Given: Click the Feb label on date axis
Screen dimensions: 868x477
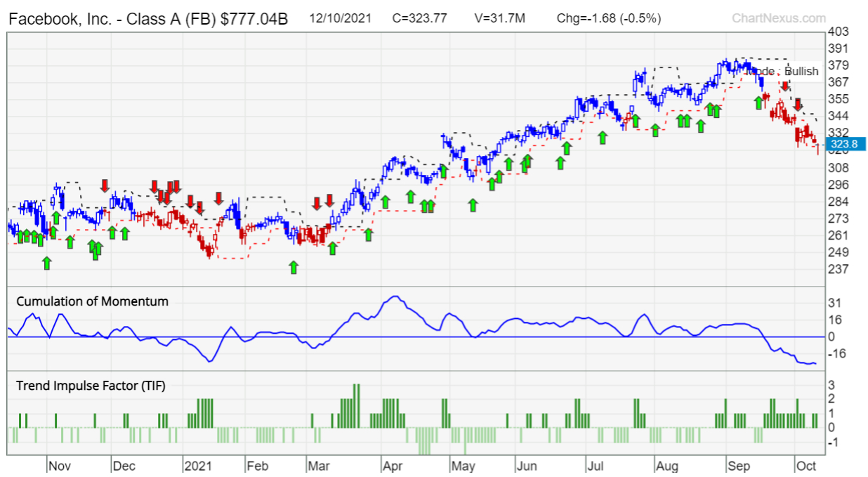Looking at the screenshot, I should coord(258,466).
